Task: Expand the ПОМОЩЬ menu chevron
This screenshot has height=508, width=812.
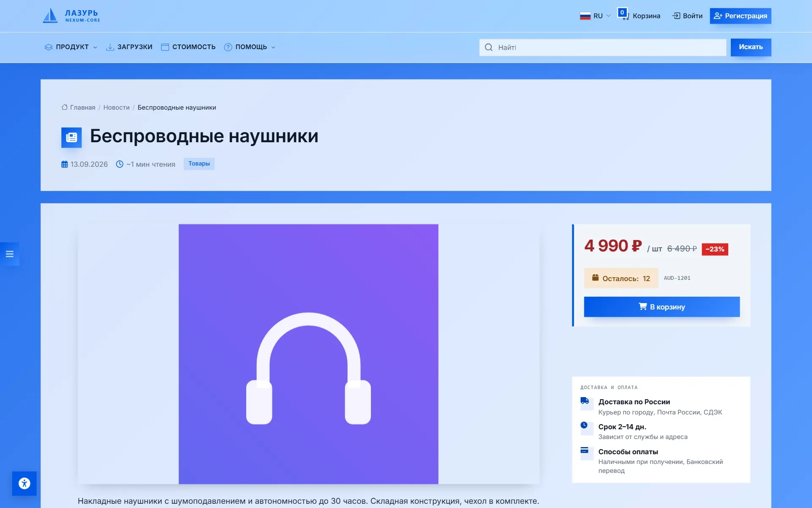Action: 273,47
